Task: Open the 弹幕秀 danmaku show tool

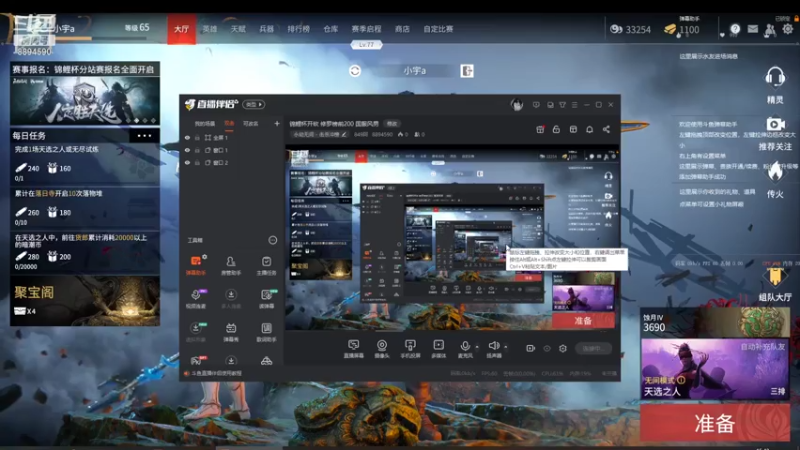Action: 231,332
